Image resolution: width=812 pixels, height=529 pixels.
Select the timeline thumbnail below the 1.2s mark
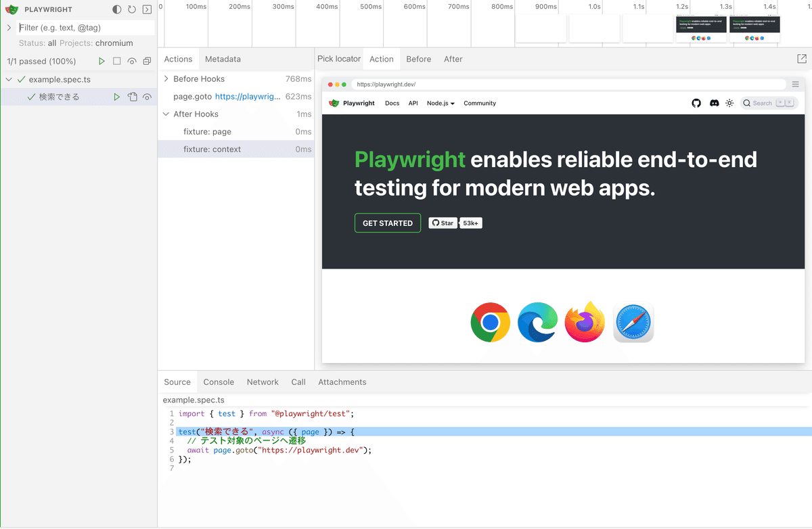coord(701,30)
